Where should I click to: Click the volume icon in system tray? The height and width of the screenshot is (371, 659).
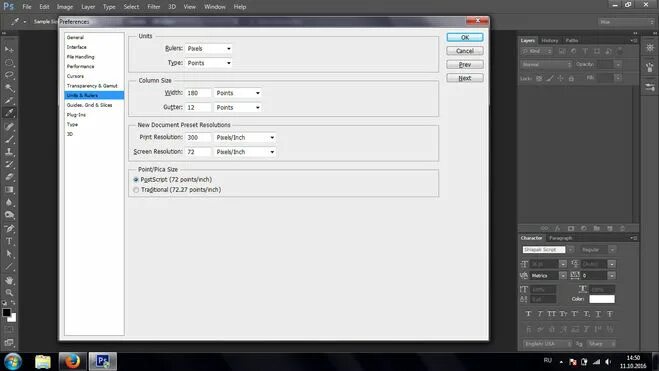(608, 361)
